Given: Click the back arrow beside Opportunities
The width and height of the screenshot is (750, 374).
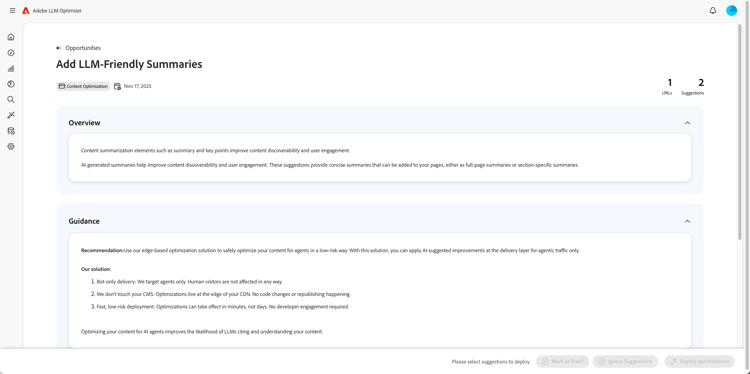Looking at the screenshot, I should click(x=58, y=48).
